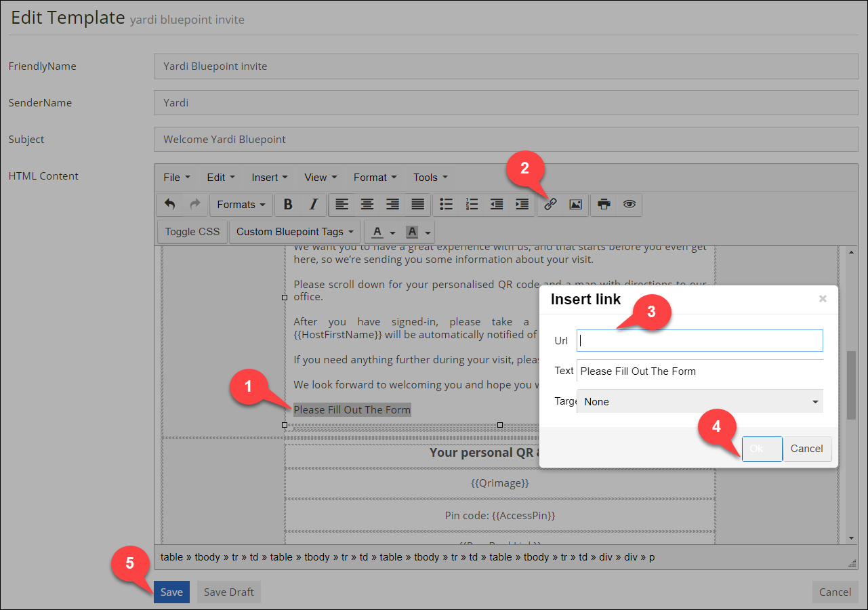Screen dimensions: 868x610
Task: Click the SenderName input field
Action: [x=506, y=103]
